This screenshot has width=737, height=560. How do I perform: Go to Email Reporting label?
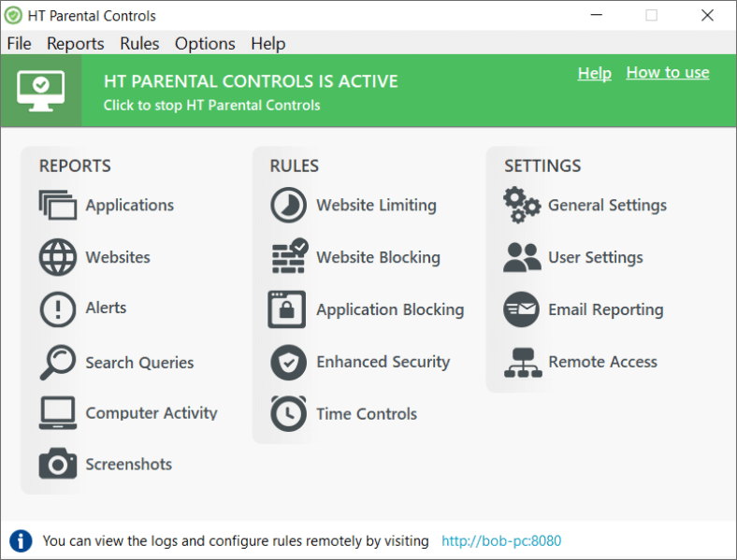[x=606, y=309]
